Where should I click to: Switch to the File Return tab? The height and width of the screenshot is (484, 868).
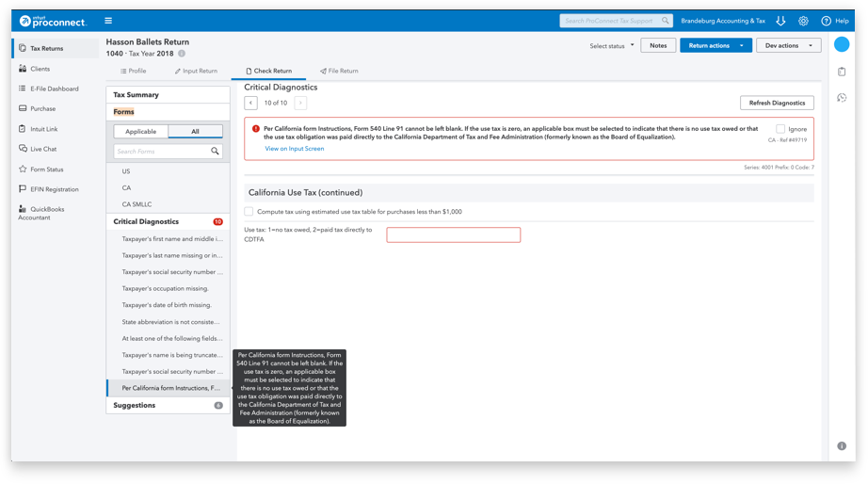click(339, 71)
